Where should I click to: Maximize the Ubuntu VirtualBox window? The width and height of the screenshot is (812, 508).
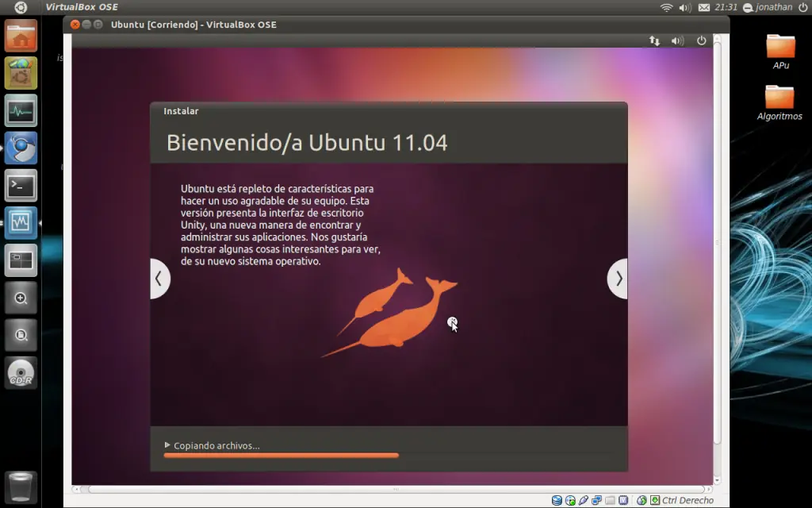click(98, 25)
